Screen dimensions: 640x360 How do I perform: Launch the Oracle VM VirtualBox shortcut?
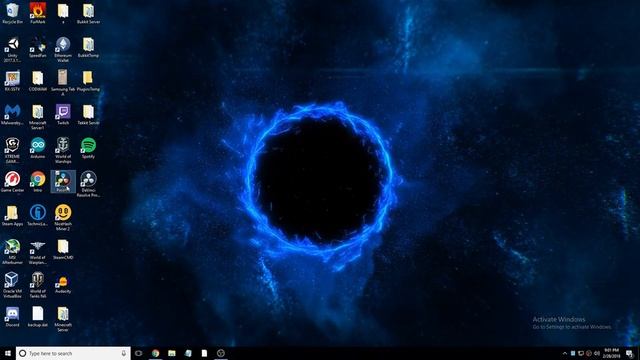[x=12, y=285]
